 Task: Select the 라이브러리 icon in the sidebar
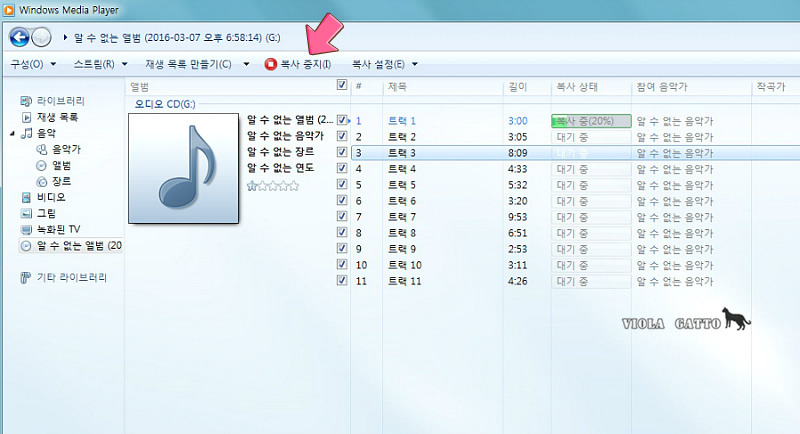pyautogui.click(x=26, y=101)
